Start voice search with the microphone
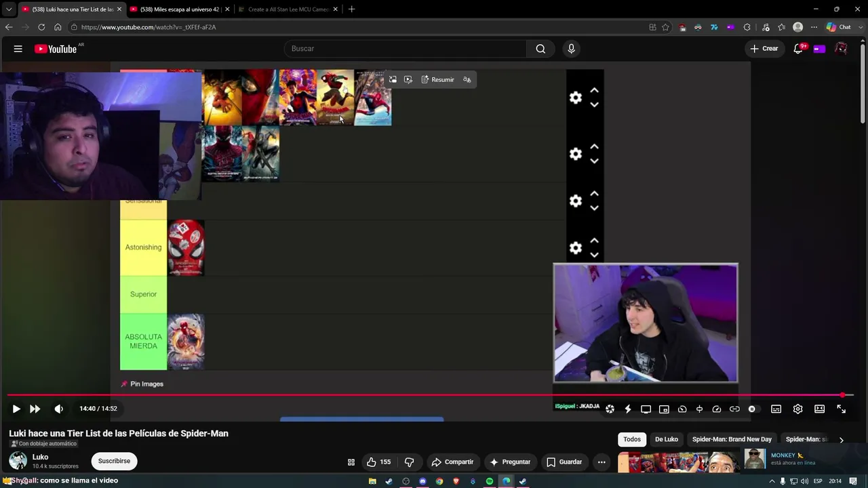Image resolution: width=868 pixels, height=488 pixels. [x=571, y=49]
